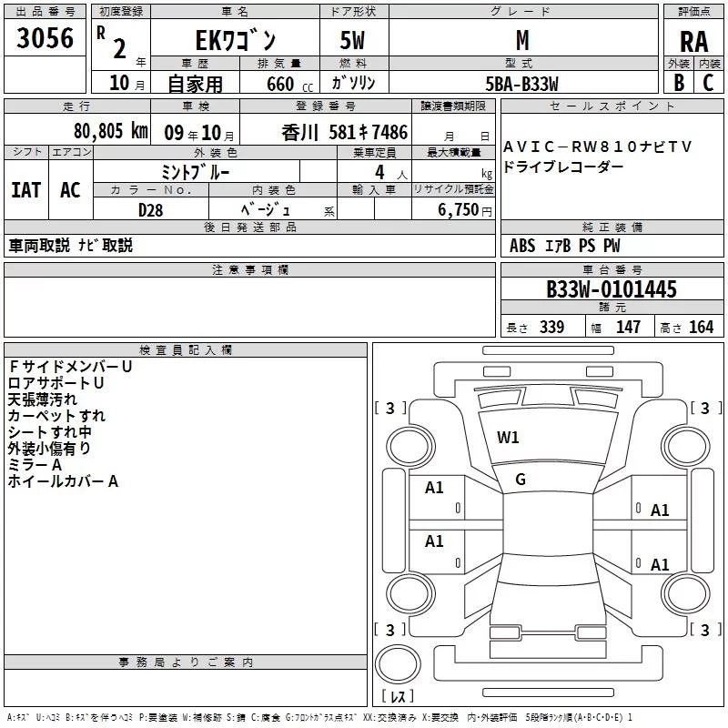The image size is (728, 728).
Task: Click sales point ドライブレコーダー
Action: tap(563, 167)
